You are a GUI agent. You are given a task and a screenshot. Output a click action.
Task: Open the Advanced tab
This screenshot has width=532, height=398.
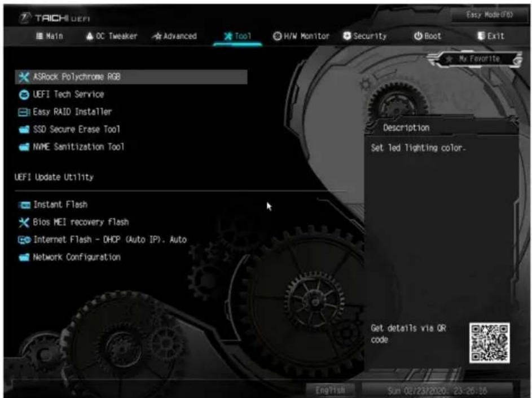[x=175, y=36]
